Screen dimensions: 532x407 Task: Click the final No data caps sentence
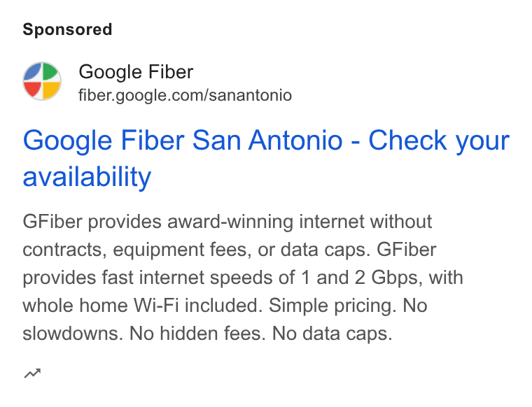pyautogui.click(x=332, y=334)
